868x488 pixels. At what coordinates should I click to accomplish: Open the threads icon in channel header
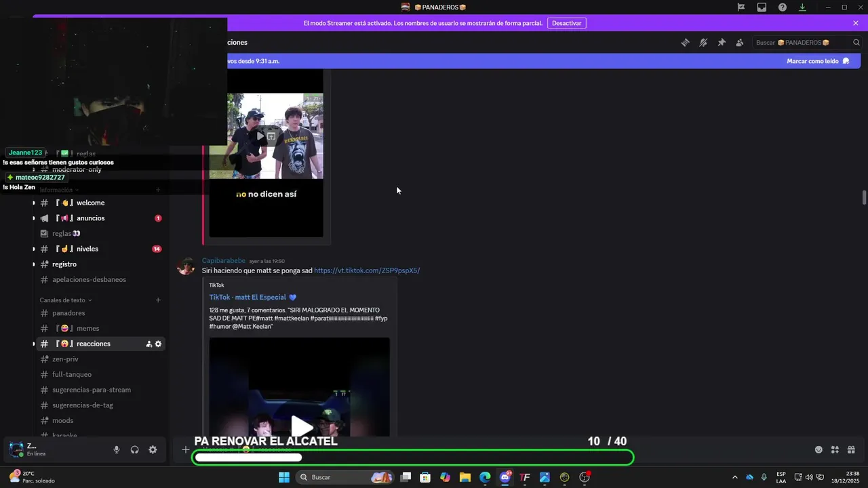pos(685,42)
